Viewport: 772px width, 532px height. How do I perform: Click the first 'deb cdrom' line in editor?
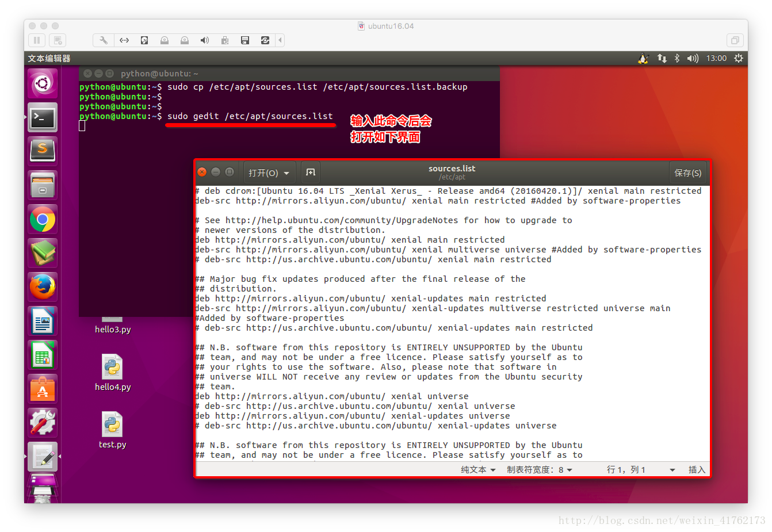coord(449,191)
